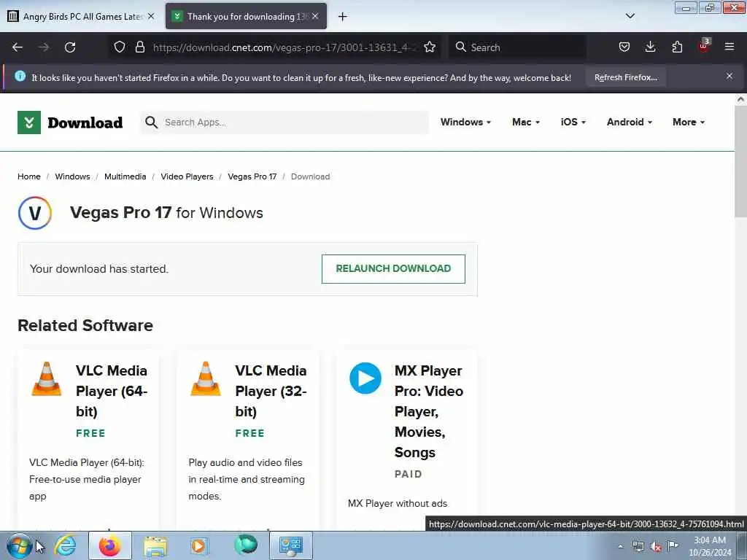This screenshot has width=747, height=560.
Task: Open the Vegas Pro 17 breadcrumb link
Action: coord(252,176)
